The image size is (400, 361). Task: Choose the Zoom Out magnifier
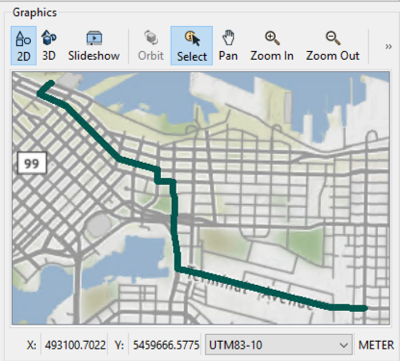(x=333, y=46)
